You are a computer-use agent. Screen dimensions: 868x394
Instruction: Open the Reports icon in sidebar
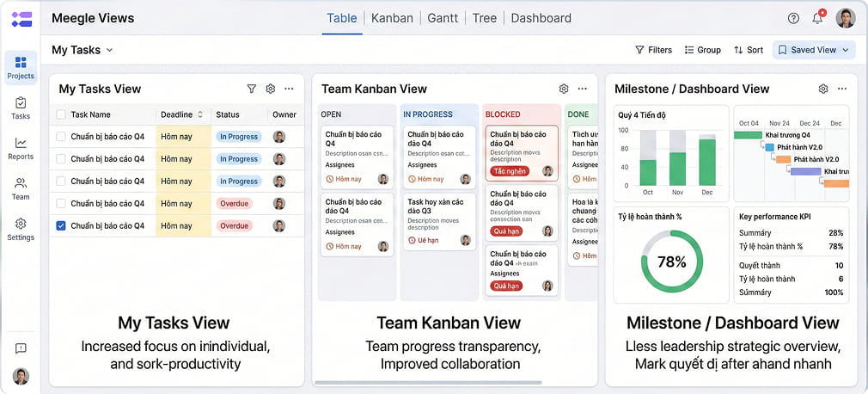(21, 148)
